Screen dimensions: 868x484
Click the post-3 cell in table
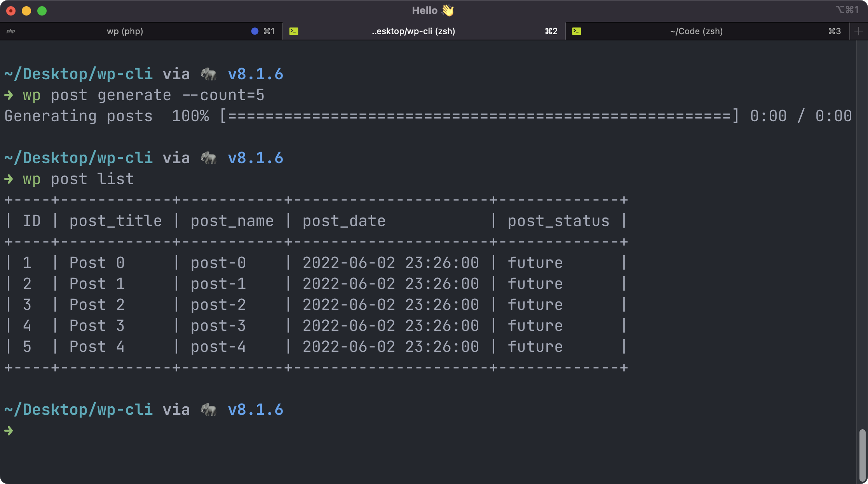click(218, 326)
